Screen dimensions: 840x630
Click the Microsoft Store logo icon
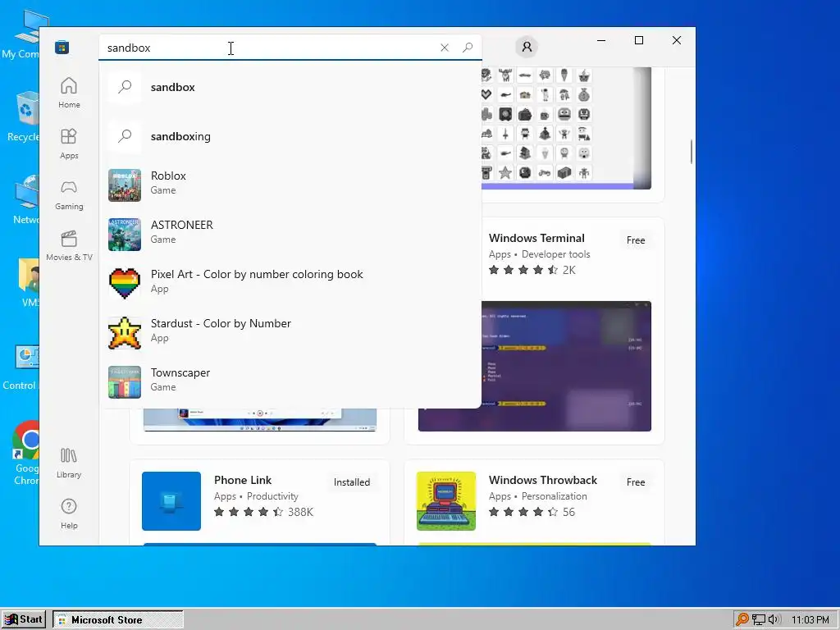[62, 48]
